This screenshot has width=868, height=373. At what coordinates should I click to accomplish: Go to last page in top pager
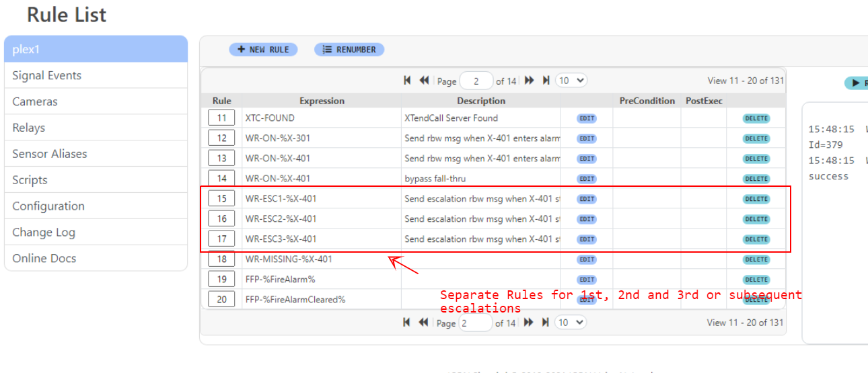pyautogui.click(x=546, y=81)
